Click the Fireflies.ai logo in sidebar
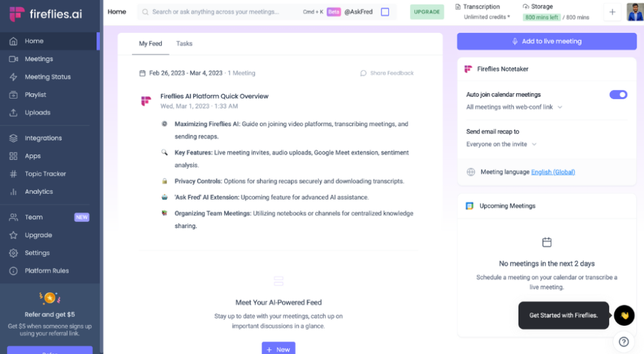 pyautogui.click(x=46, y=14)
